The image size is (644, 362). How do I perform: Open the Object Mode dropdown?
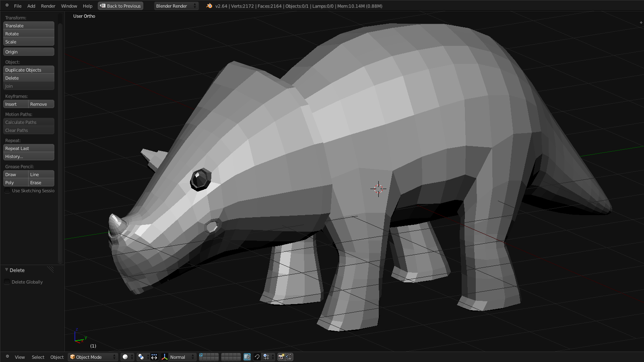coord(93,357)
